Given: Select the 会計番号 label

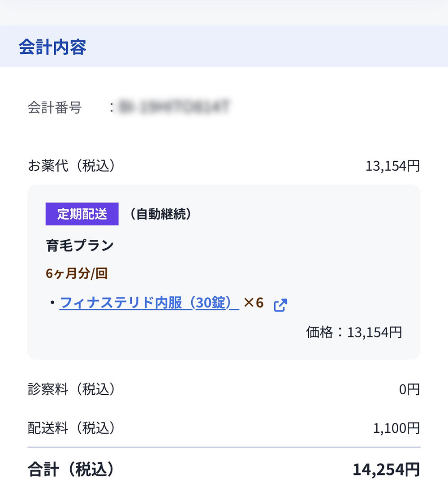Looking at the screenshot, I should [55, 108].
